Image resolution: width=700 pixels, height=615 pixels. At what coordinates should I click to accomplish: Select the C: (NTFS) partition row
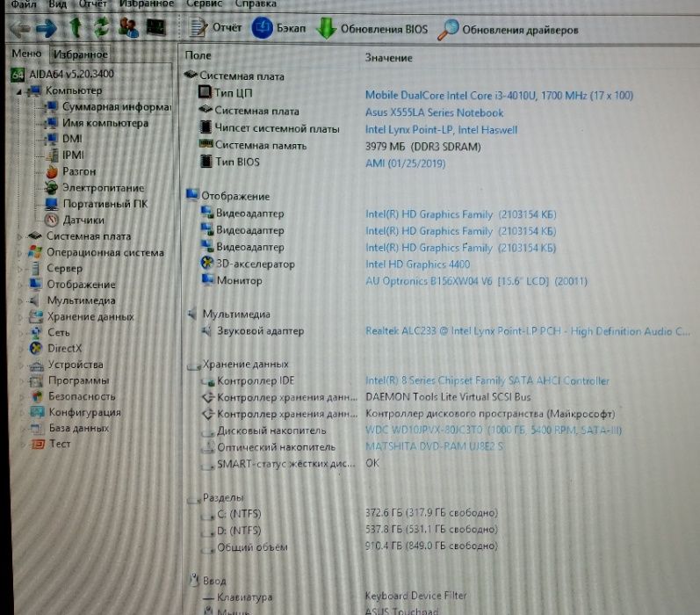(x=348, y=514)
